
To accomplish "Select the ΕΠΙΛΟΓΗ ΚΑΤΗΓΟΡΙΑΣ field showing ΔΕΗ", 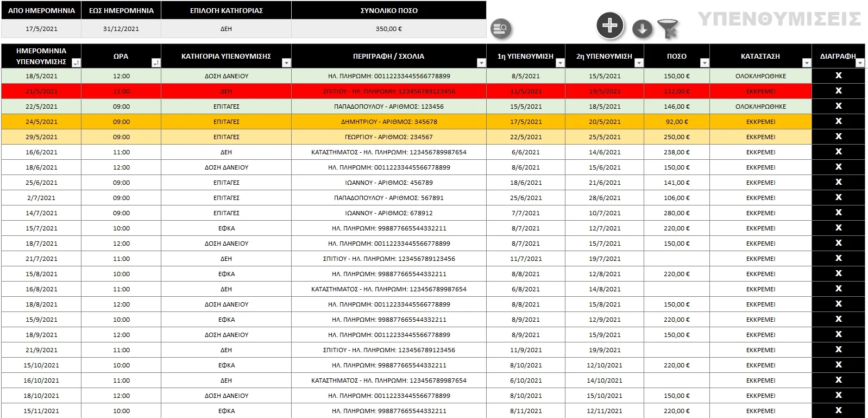I will pos(226,29).
